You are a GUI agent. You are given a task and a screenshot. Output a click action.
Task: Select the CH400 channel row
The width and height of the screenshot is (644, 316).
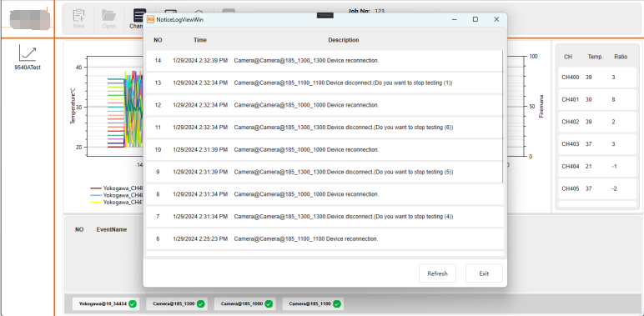597,78
